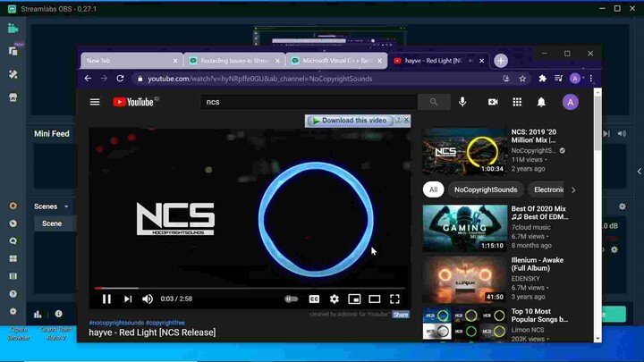
Task: Open the Streamlabs info icon
Action: [x=59, y=314]
